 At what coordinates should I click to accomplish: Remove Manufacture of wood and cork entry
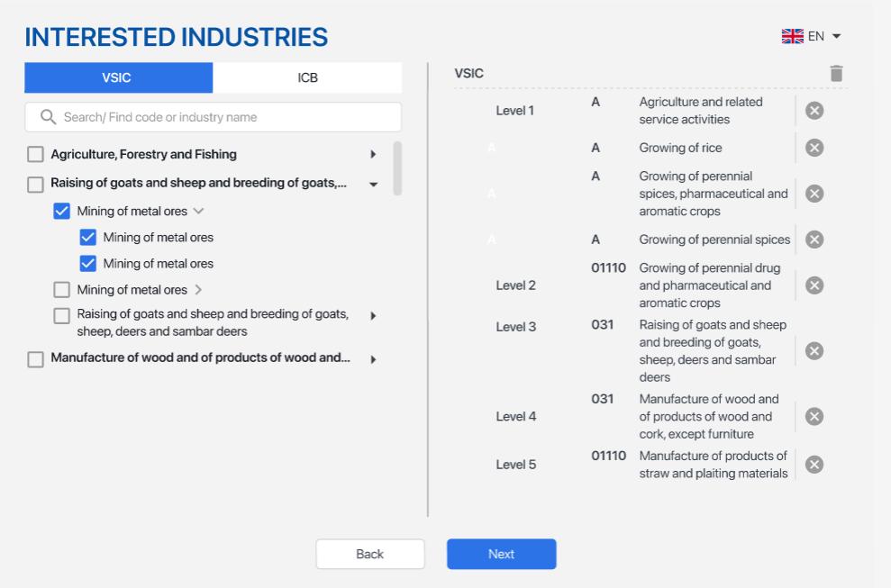click(x=814, y=416)
